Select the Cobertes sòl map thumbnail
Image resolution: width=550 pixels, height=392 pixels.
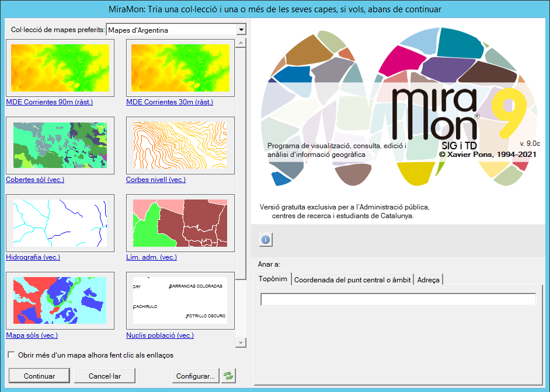[60, 145]
